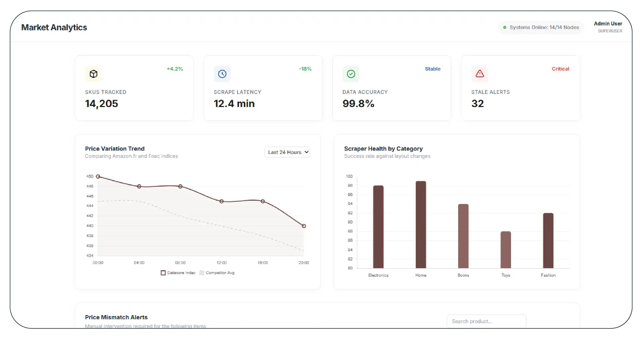Click the Home category bar
The image size is (644, 339).
tap(421, 225)
